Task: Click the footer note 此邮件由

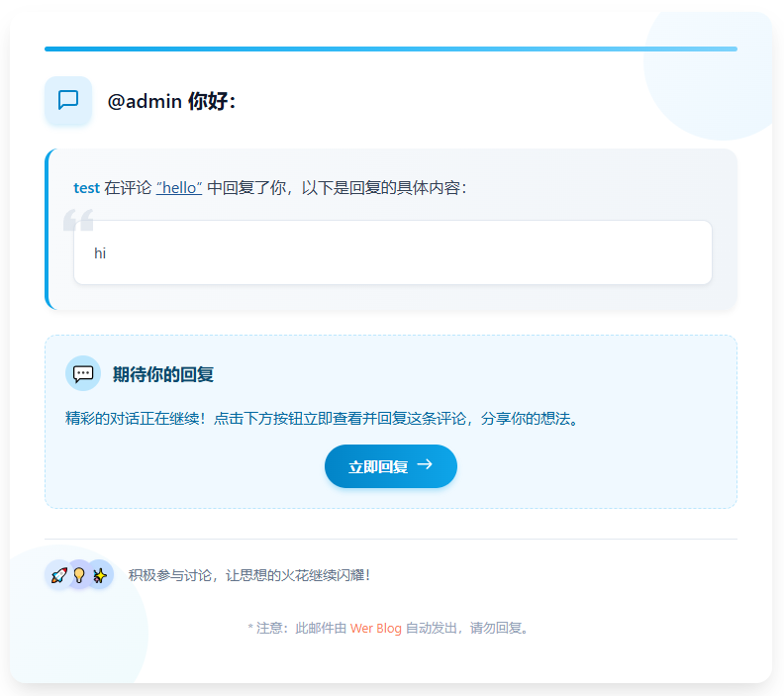Action: (321, 628)
